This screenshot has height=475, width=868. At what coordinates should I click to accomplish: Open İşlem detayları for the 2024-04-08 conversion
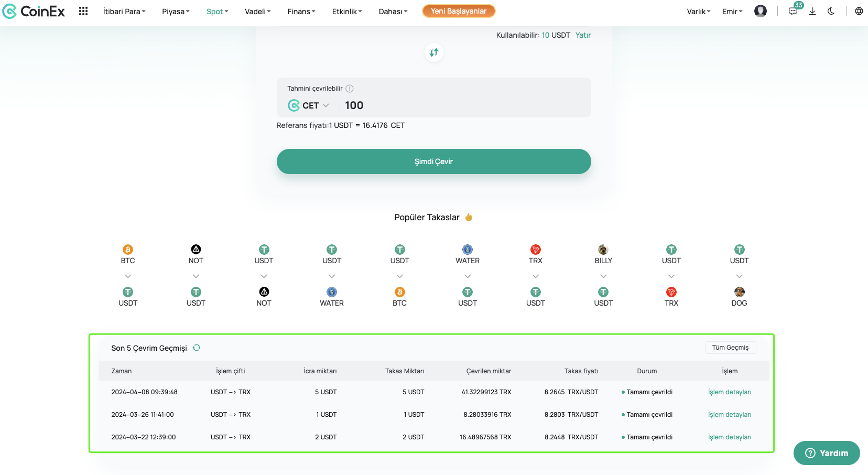pyautogui.click(x=729, y=392)
